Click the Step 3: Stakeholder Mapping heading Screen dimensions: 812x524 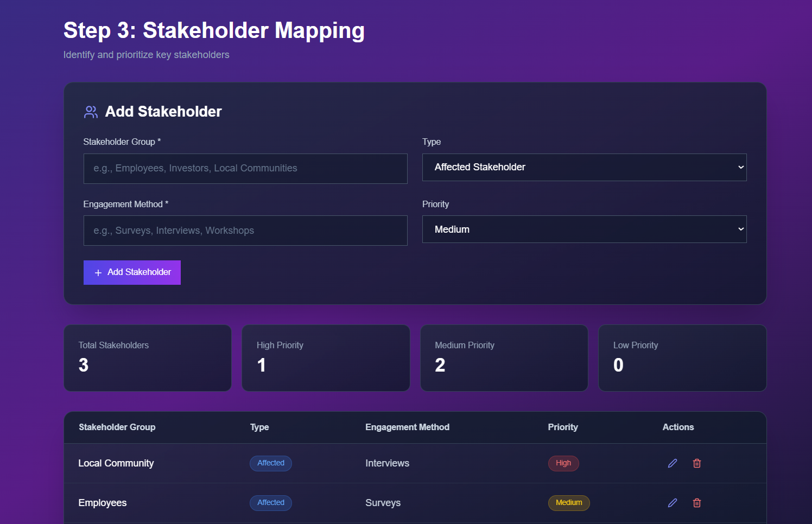click(214, 30)
